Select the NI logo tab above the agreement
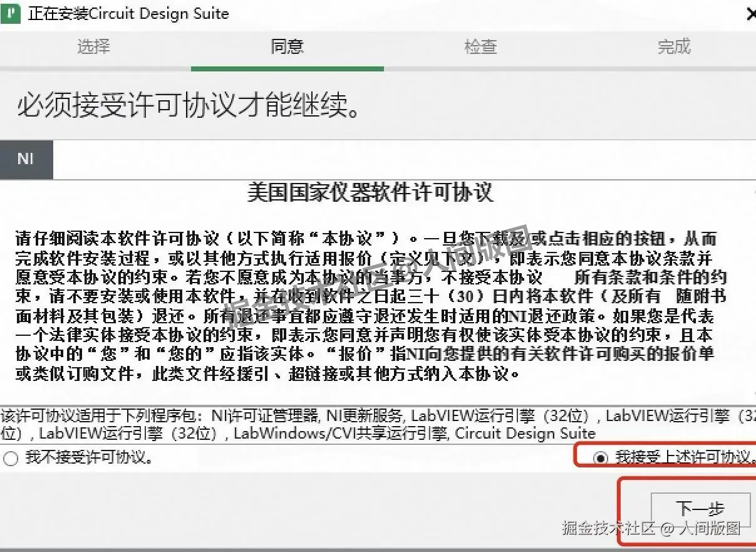Viewport: 756px width, 552px height. point(26,159)
